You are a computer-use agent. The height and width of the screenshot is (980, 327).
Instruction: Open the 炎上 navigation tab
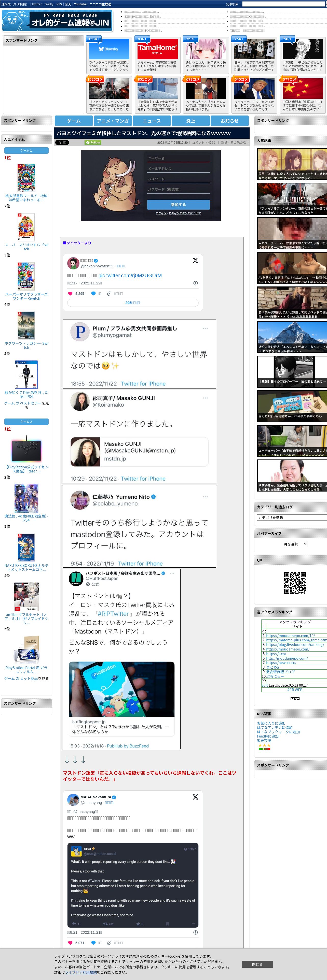[x=191, y=121]
